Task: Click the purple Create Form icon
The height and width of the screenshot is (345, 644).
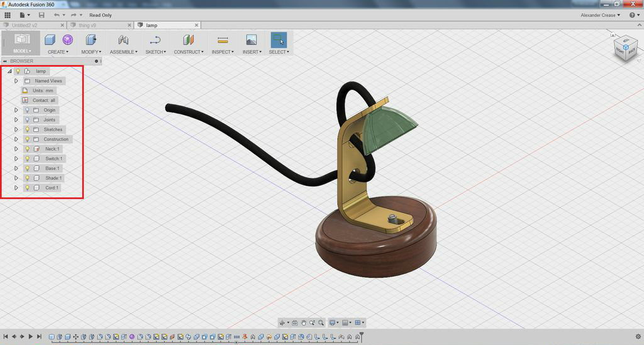Action: click(x=68, y=40)
